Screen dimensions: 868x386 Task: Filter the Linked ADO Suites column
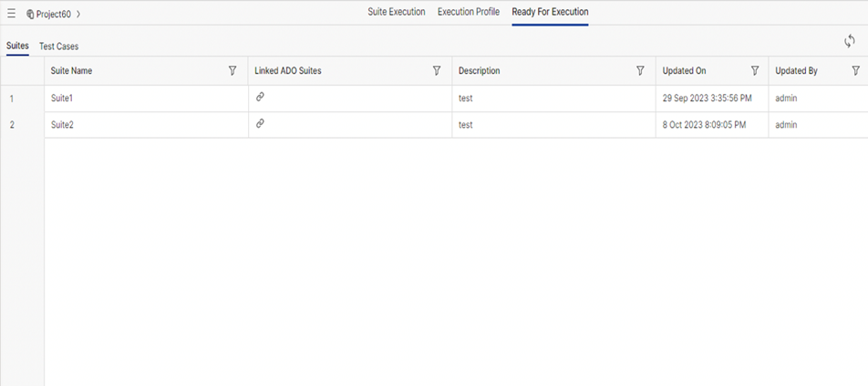pos(437,71)
